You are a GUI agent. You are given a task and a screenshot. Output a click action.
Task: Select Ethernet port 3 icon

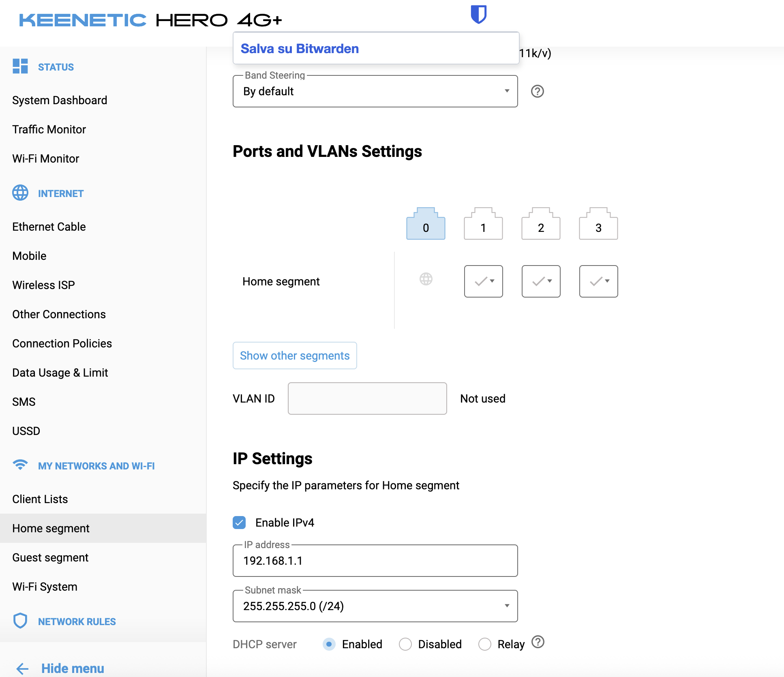[x=598, y=223]
